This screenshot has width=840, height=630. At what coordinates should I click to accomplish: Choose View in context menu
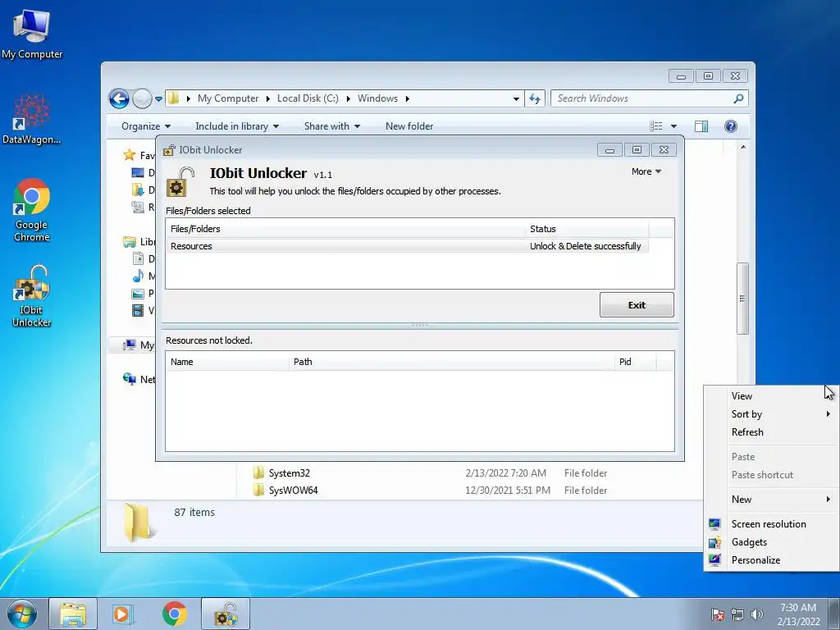pyautogui.click(x=771, y=396)
